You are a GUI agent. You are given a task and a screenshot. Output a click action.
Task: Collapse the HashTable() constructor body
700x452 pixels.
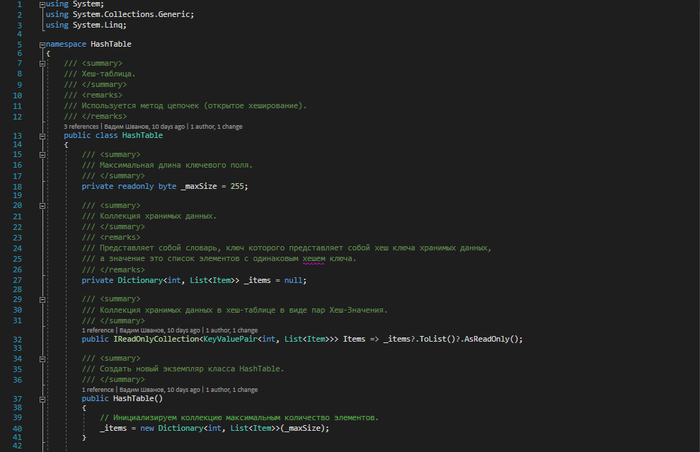(41, 398)
